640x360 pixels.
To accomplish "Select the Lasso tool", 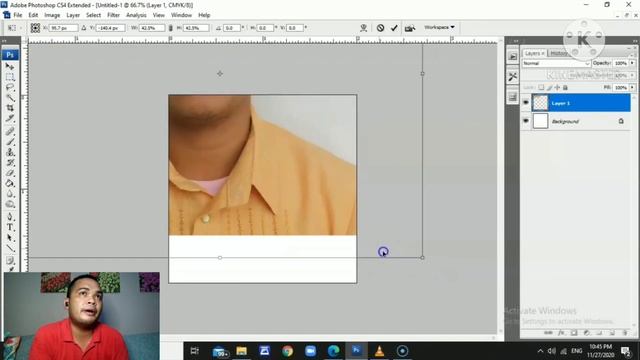I will (x=10, y=87).
